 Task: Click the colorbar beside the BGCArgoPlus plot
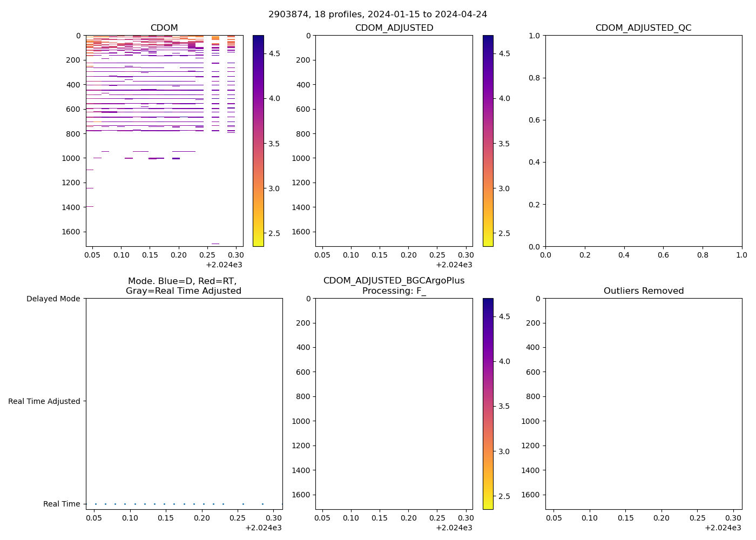click(x=488, y=403)
